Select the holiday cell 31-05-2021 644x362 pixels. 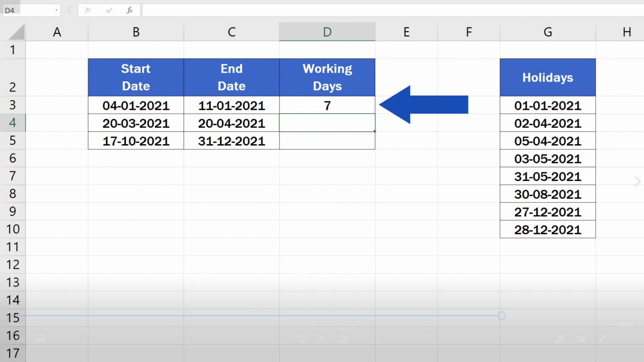click(x=548, y=176)
